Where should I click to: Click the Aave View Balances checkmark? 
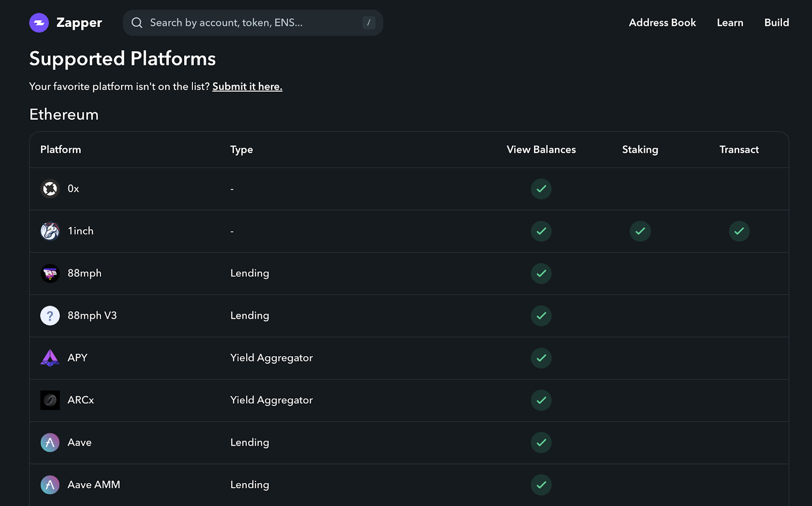541,443
